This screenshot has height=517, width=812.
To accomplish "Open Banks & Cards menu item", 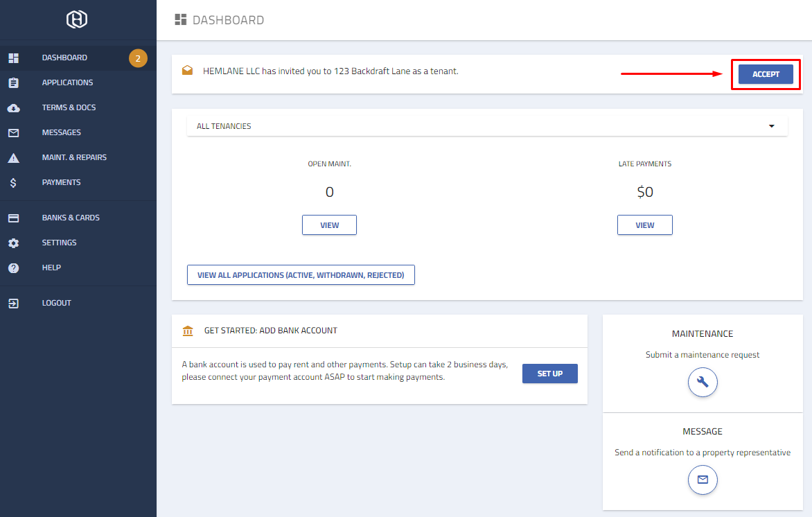I will click(71, 218).
